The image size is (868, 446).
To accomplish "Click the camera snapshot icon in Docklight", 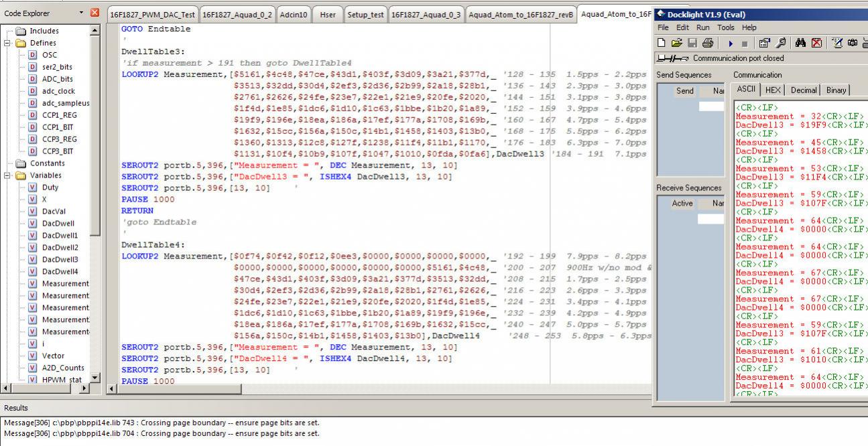I will (852, 43).
